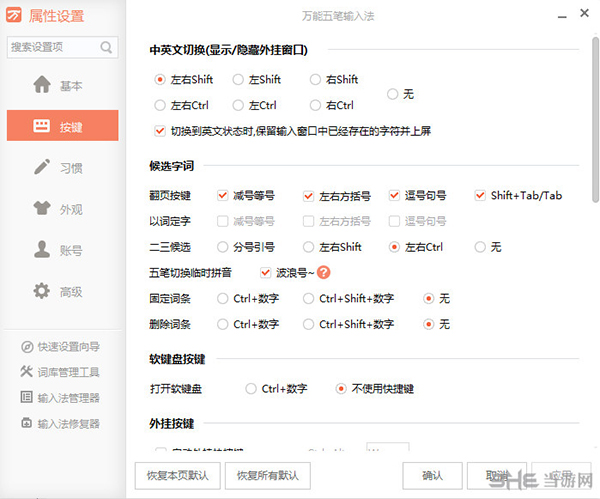Open the 基本 settings tab
This screenshot has width=600, height=499.
coord(62,85)
